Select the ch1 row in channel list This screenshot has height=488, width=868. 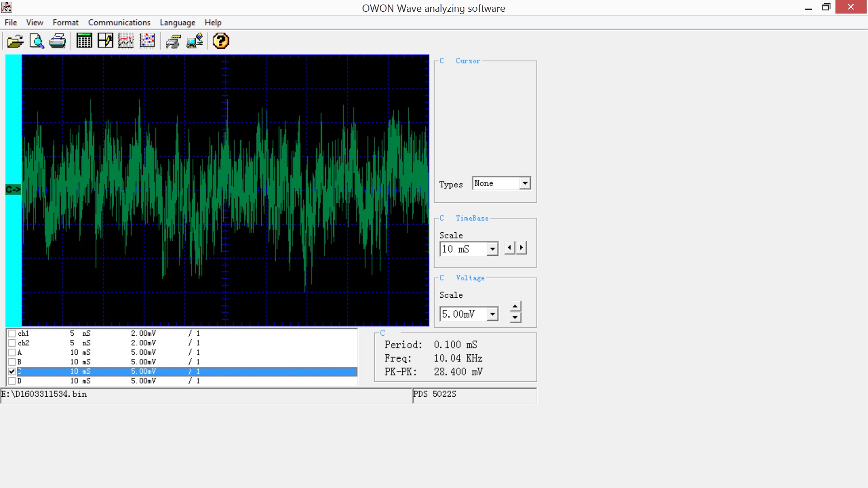click(x=187, y=333)
